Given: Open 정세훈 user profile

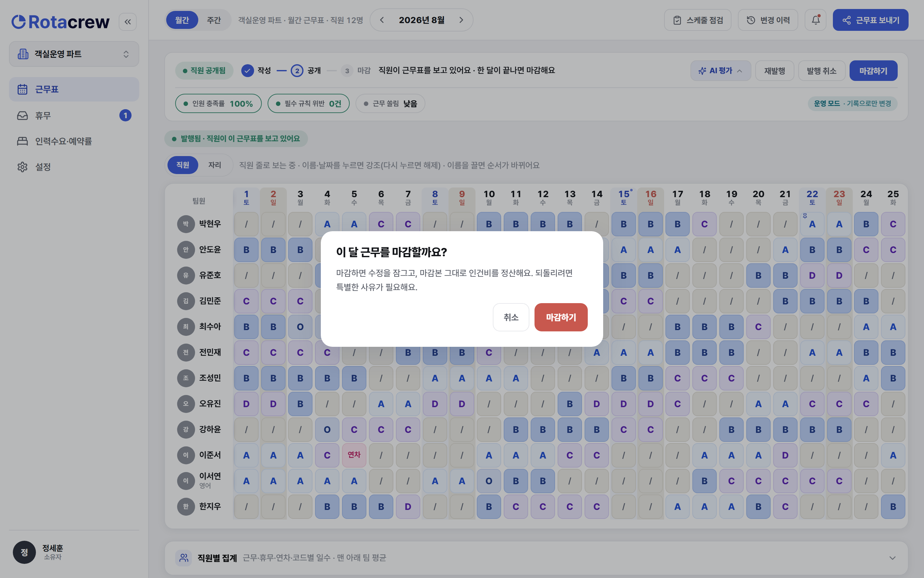Looking at the screenshot, I should [38, 552].
